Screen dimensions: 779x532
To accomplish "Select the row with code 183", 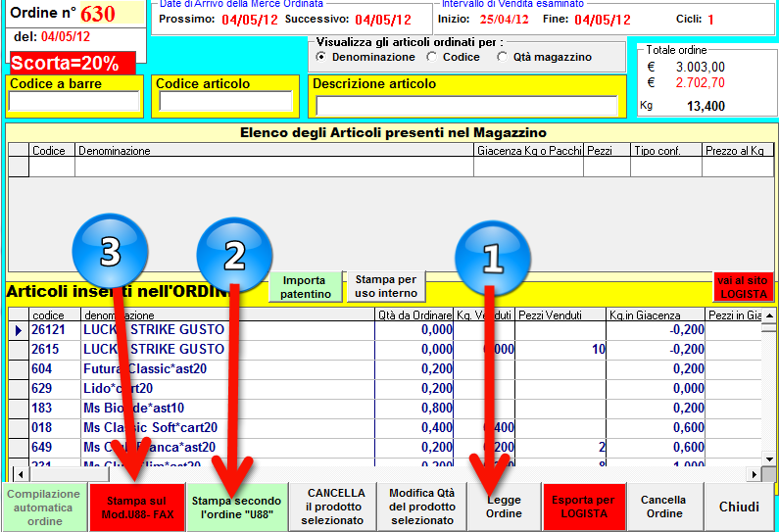I will pos(385,409).
